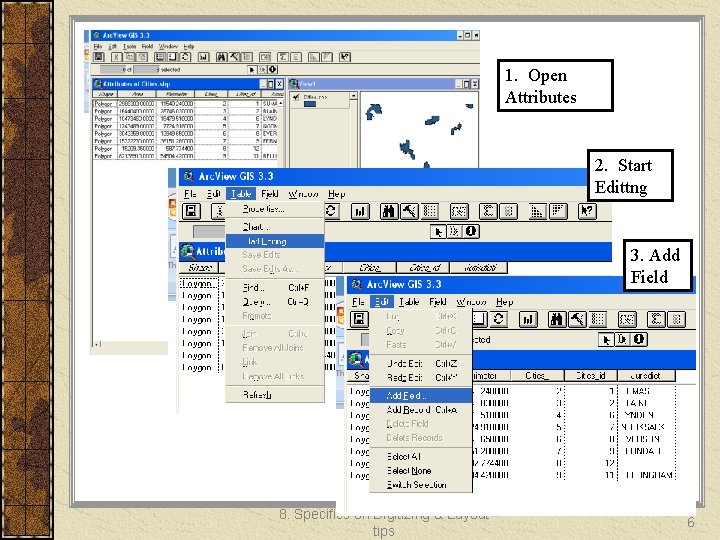Open Table menu in window with Edit menu open
This screenshot has width=720, height=540.
click(409, 302)
